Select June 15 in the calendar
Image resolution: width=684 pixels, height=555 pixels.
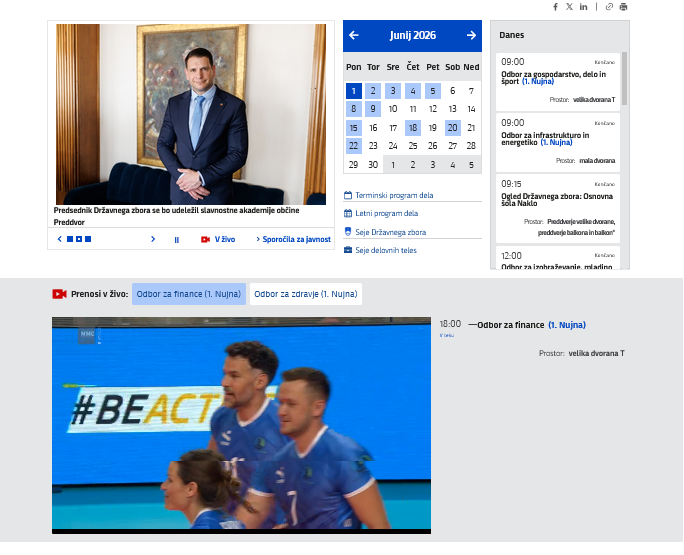click(354, 128)
